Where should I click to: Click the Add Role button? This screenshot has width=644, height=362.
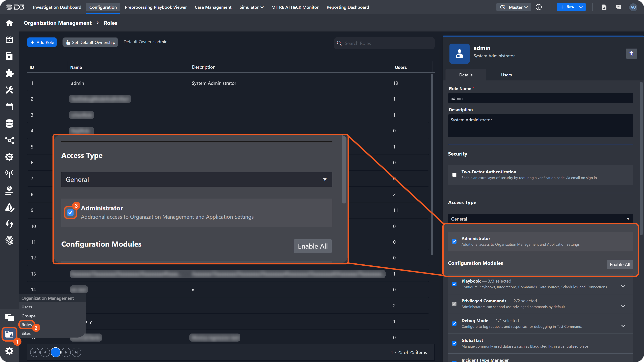pos(42,42)
